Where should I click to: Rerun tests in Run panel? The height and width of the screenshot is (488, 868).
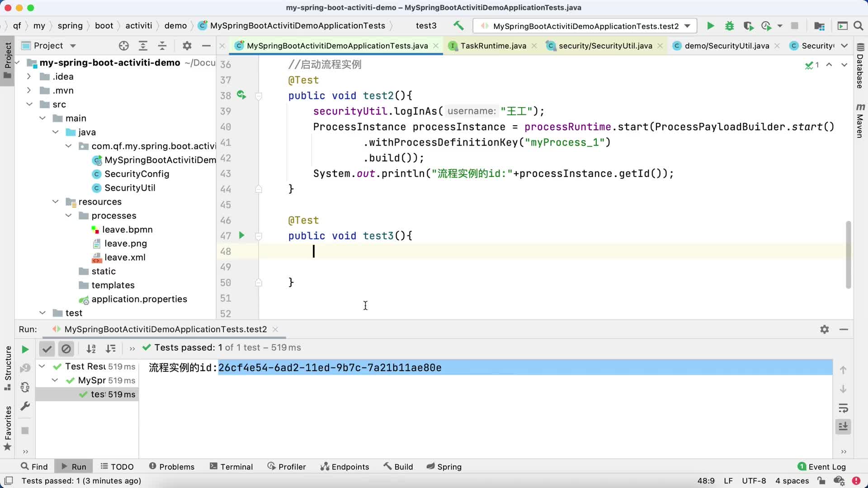(x=25, y=349)
